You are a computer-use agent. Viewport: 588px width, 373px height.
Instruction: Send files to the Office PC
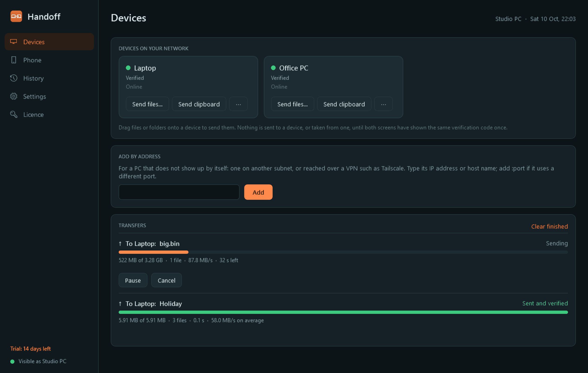click(293, 104)
